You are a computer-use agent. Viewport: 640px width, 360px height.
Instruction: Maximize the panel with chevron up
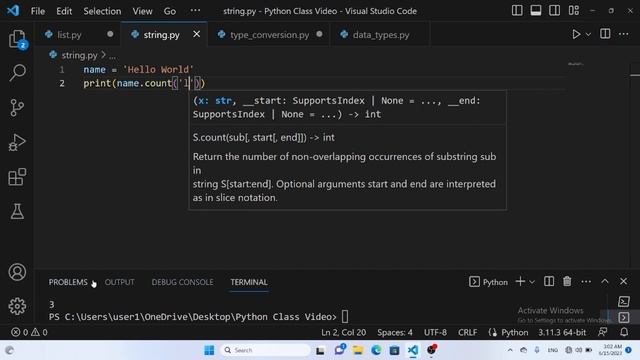[604, 281]
